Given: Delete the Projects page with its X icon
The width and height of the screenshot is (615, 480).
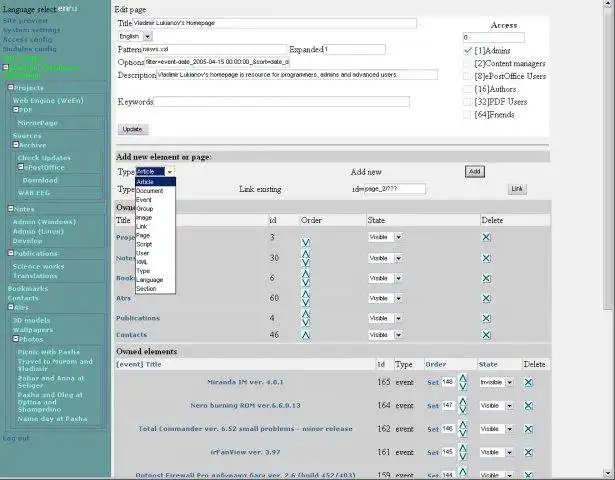Looking at the screenshot, I should pyautogui.click(x=486, y=237).
